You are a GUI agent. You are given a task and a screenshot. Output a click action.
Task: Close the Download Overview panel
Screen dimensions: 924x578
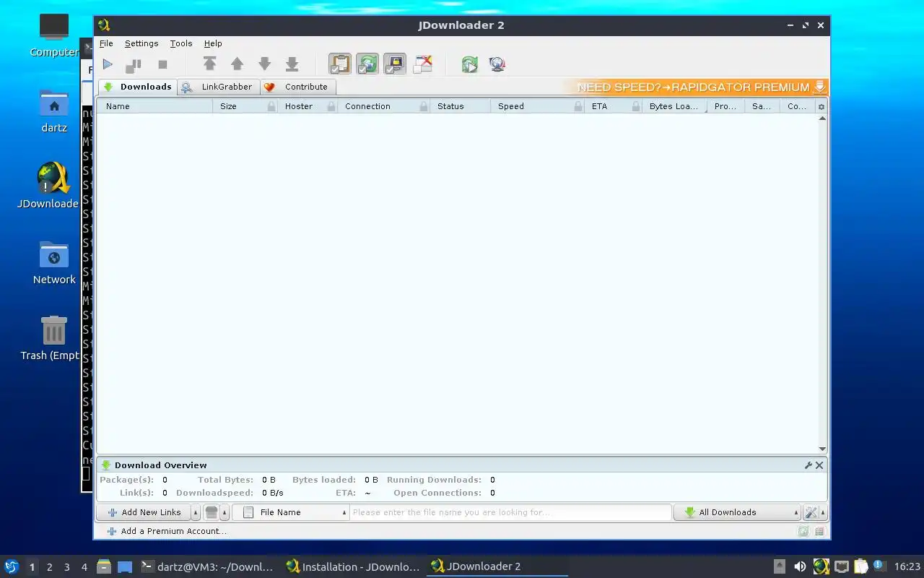point(819,465)
